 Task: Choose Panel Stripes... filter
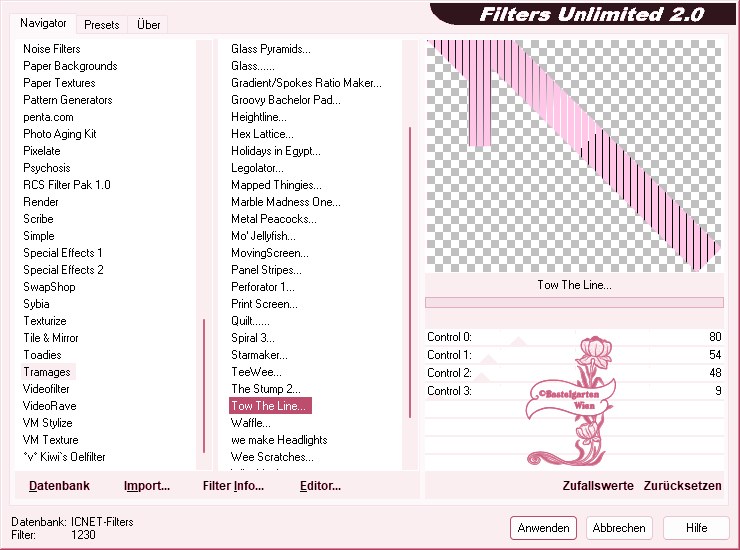(266, 270)
